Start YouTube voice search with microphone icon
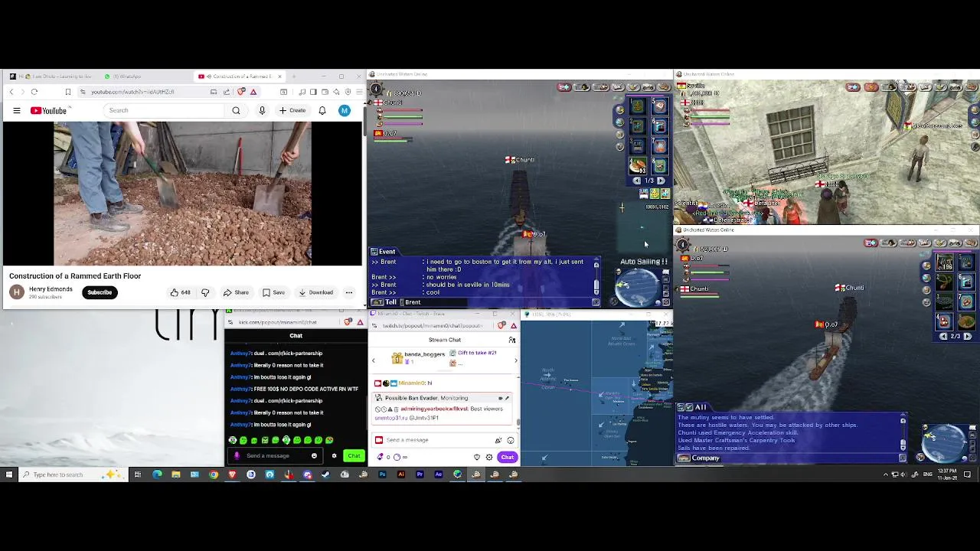Screen dimensions: 980x551 pyautogui.click(x=262, y=110)
